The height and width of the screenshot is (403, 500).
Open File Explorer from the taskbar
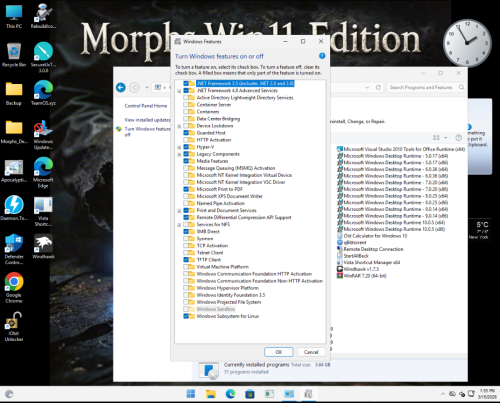point(211,394)
